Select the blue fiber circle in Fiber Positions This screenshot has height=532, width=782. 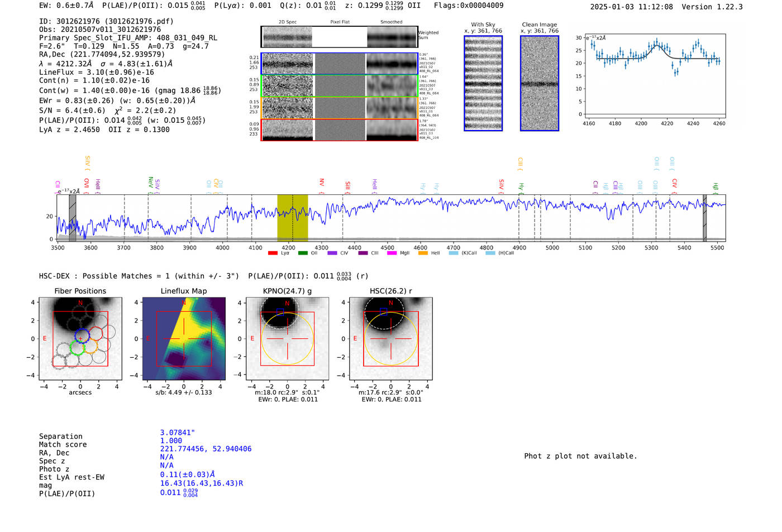(x=82, y=336)
